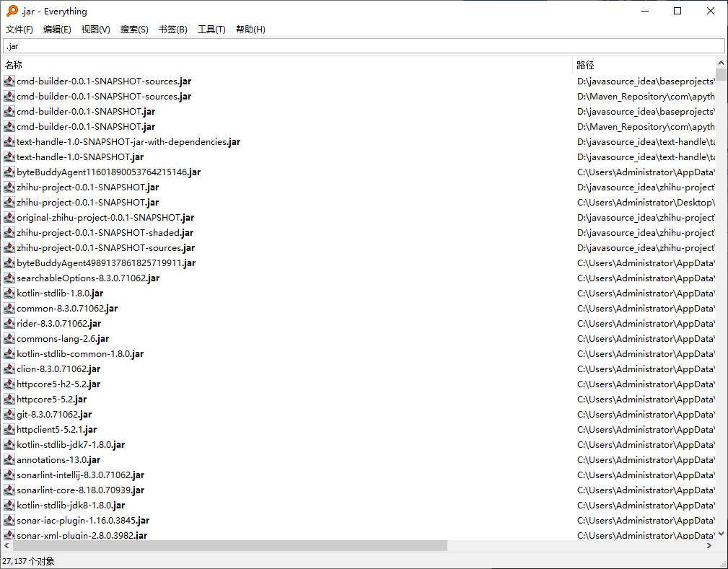728x569 pixels.
Task: Click jar icon of httpclient5-5.2.1.jar
Action: [x=9, y=429]
